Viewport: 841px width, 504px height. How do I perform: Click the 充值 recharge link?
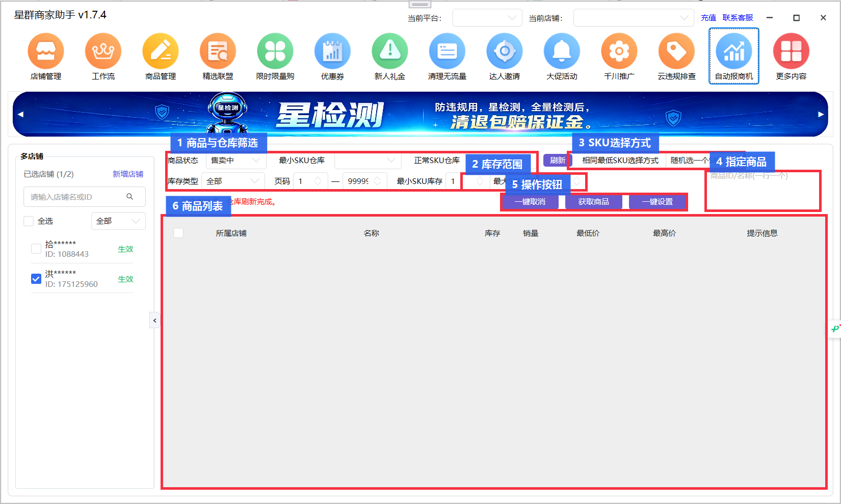[708, 18]
